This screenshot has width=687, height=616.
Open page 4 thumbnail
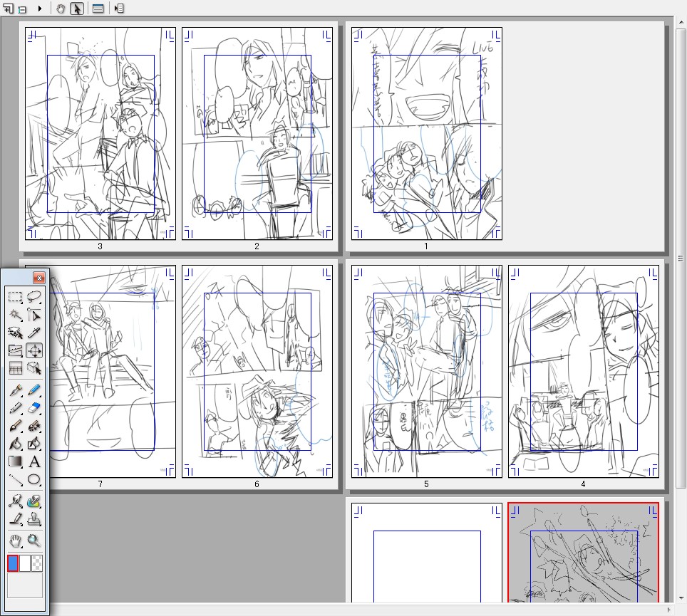click(x=584, y=371)
